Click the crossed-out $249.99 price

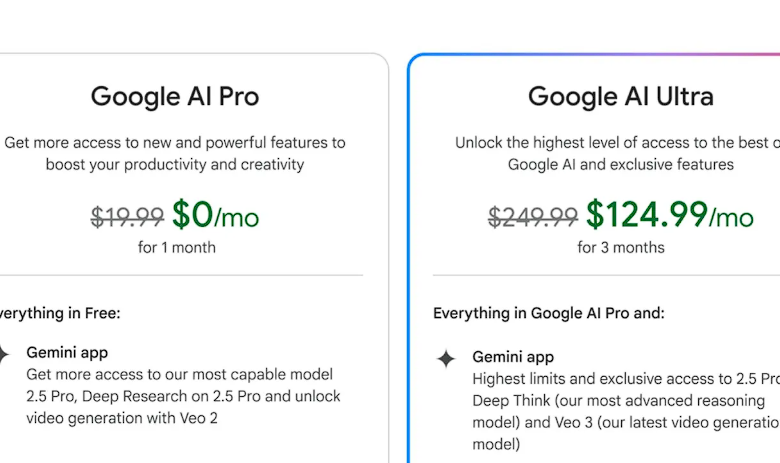click(x=532, y=217)
